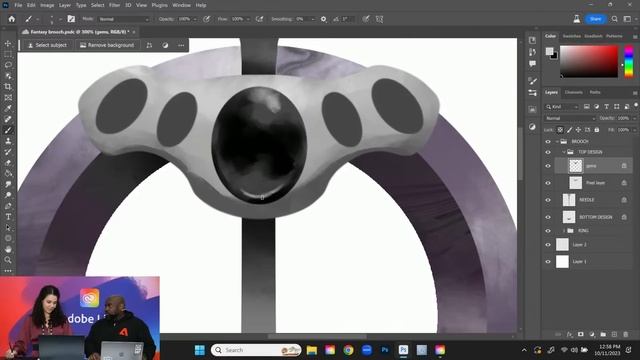Select the Crop tool
Viewport: 640px width, 360px height.
pos(8,87)
